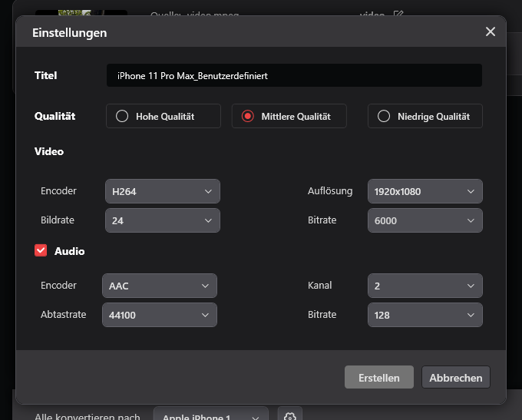
Task: Click the edit pencil icon next to video name
Action: pyautogui.click(x=398, y=14)
